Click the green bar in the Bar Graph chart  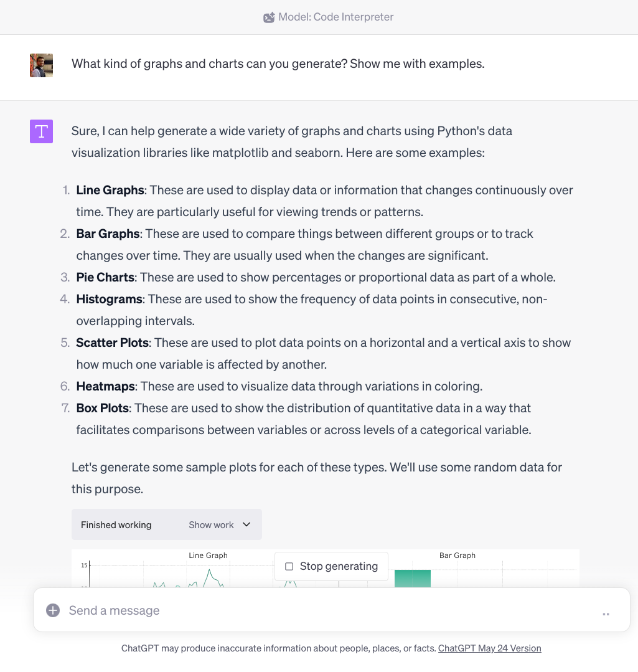pyautogui.click(x=412, y=579)
